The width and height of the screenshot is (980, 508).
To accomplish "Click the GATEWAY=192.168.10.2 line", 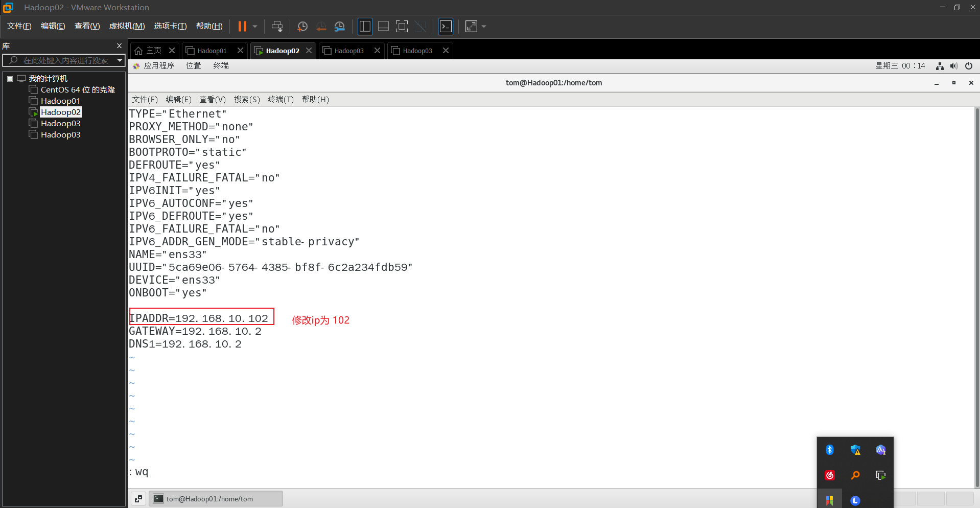I will pos(195,331).
